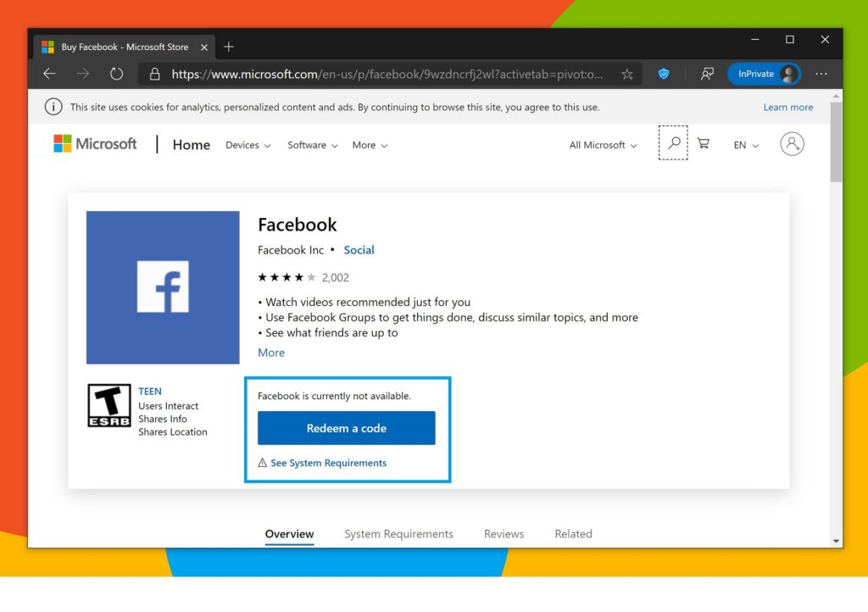868x612 pixels.
Task: Sign in with the account icon
Action: [792, 144]
